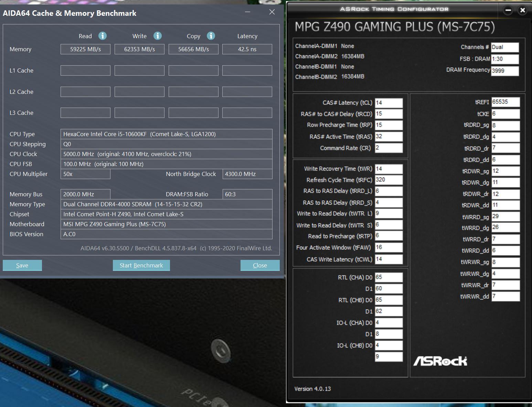Select the Memory Write result field
532x407 pixels.
tap(139, 49)
